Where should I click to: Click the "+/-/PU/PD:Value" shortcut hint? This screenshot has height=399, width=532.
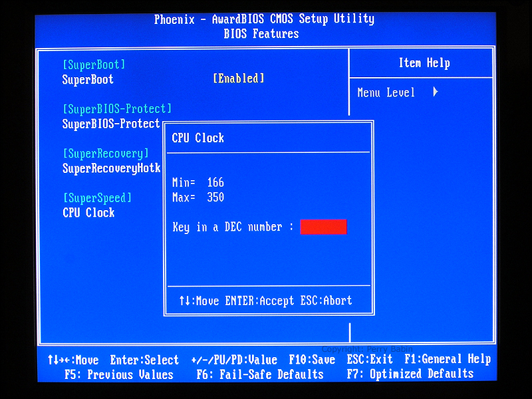tap(234, 360)
